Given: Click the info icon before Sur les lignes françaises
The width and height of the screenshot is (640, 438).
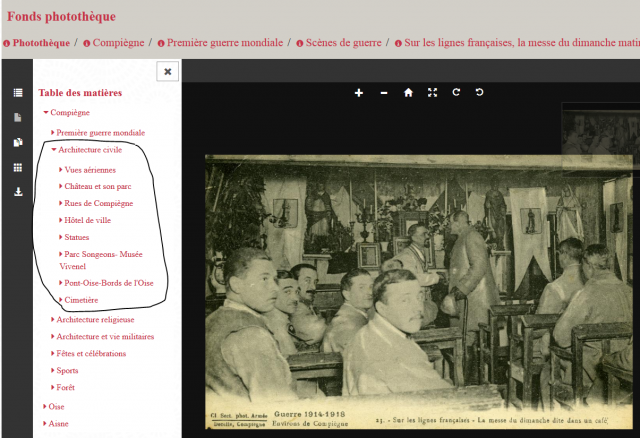Looking at the screenshot, I should 398,43.
